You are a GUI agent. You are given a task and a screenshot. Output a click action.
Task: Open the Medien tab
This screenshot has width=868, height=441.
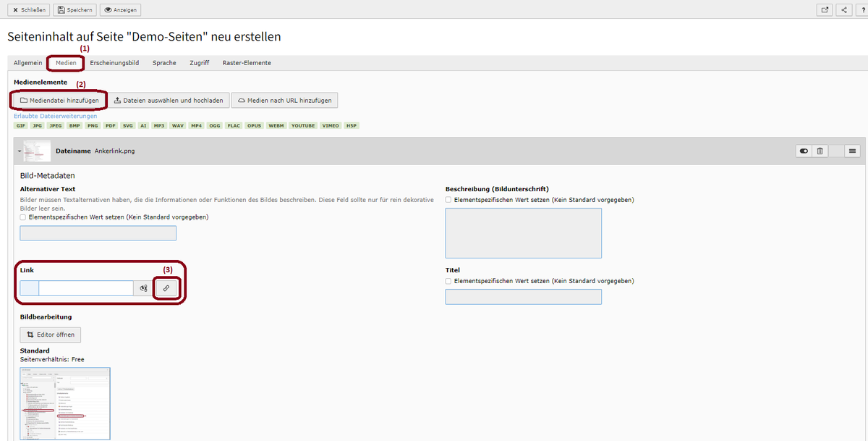(66, 63)
